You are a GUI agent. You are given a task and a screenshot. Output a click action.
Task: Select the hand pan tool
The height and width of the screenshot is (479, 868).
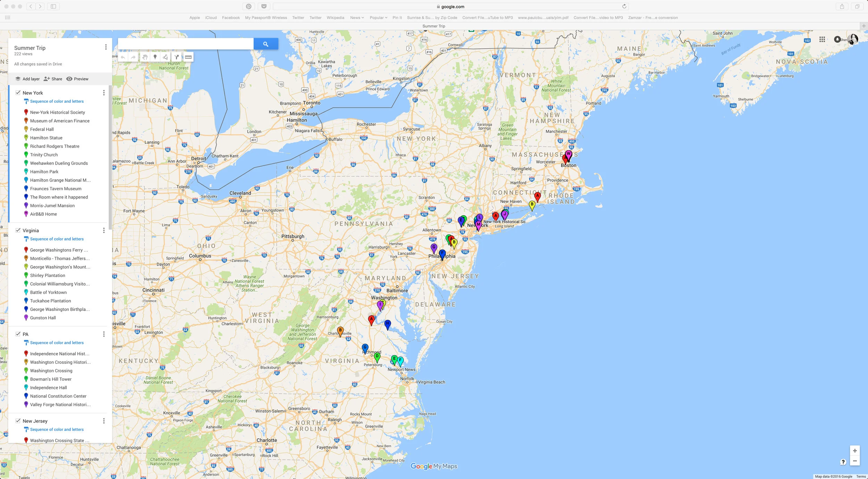[145, 57]
